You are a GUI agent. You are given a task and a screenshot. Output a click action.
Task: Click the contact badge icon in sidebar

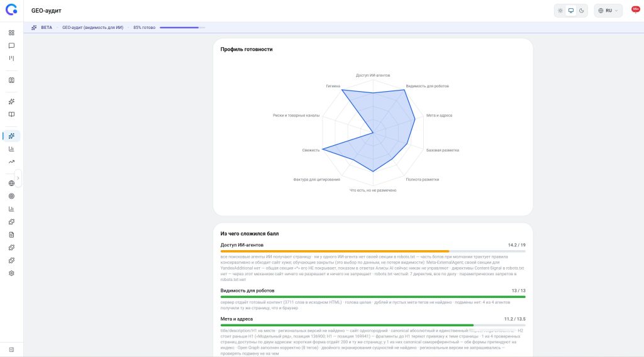[11, 80]
